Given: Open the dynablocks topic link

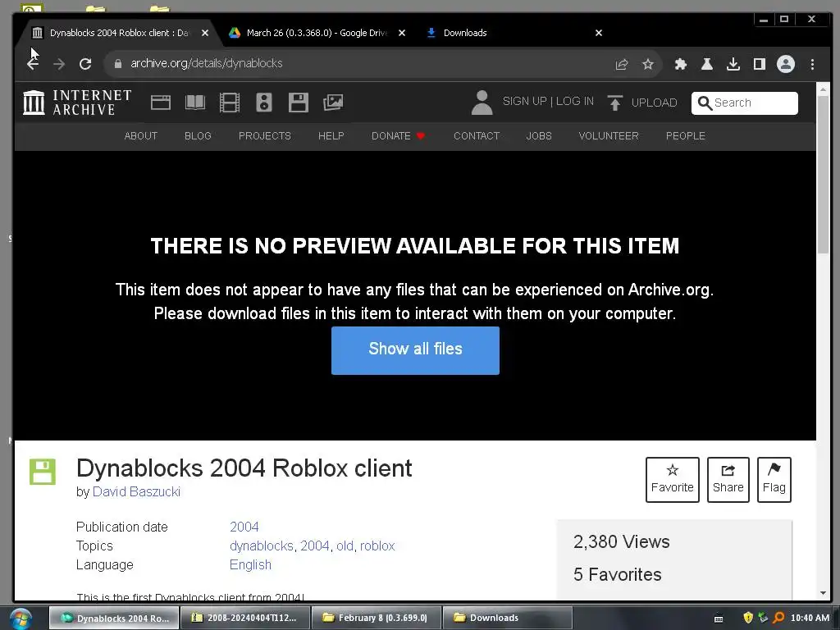Looking at the screenshot, I should point(262,546).
